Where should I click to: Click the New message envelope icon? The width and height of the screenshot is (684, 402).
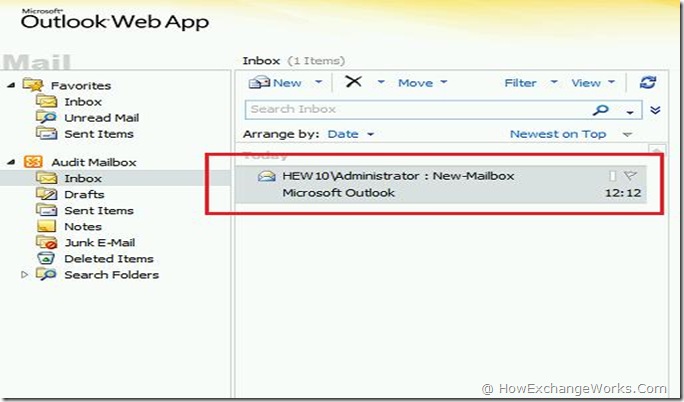tap(259, 82)
